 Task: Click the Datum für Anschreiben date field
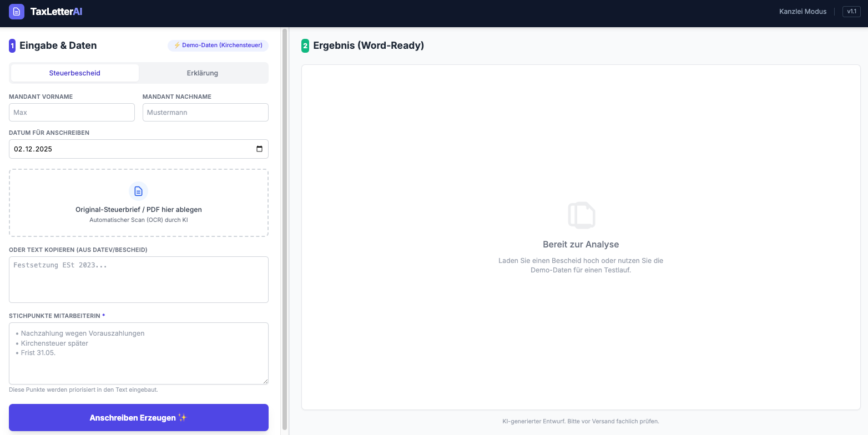tap(128, 149)
